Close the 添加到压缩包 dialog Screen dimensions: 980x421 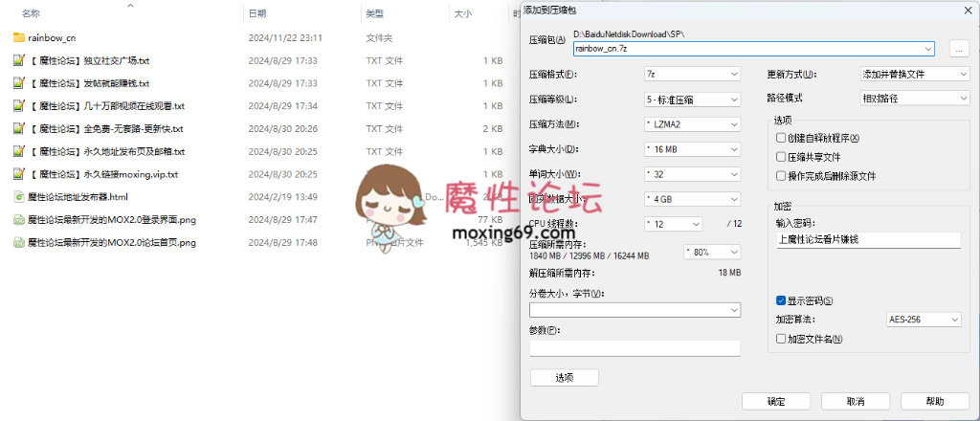click(x=968, y=9)
